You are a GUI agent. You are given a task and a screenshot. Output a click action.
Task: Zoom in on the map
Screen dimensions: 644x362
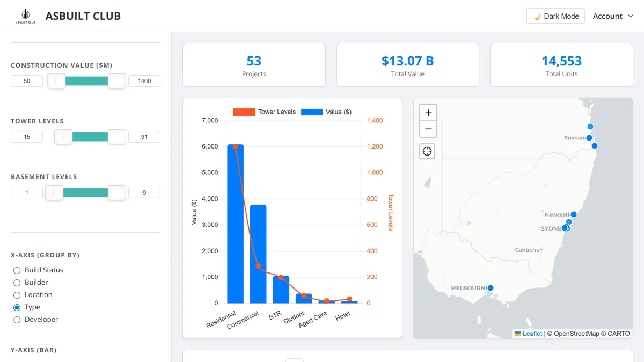pyautogui.click(x=428, y=113)
